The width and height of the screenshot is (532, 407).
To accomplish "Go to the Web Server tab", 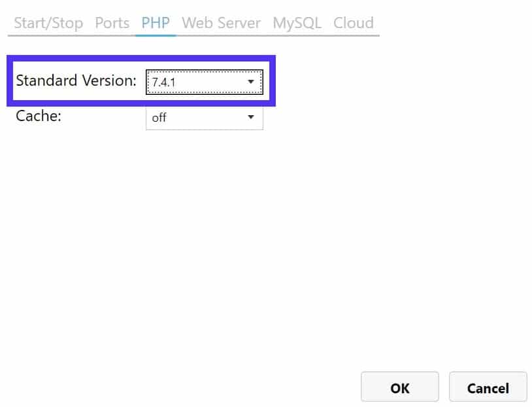I will coord(221,23).
